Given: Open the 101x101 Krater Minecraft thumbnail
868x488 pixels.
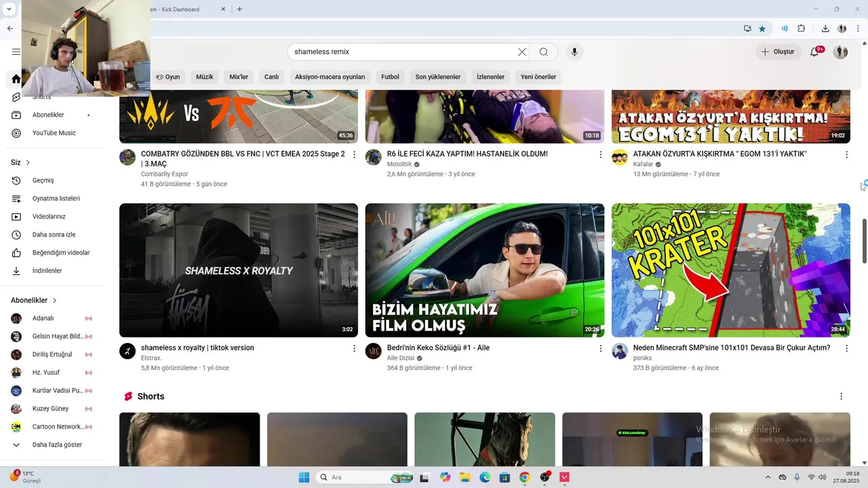Looking at the screenshot, I should (731, 270).
